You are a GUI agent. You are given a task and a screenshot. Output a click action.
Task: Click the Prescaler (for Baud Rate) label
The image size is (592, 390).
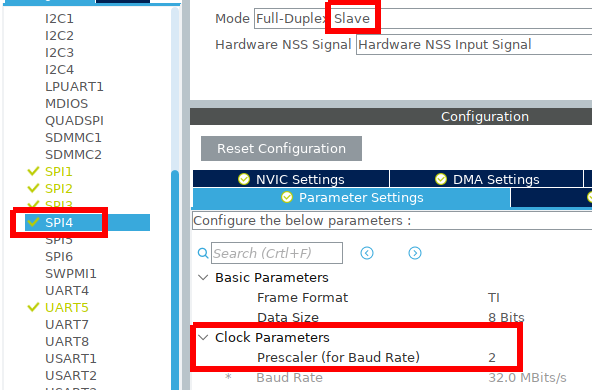click(x=338, y=357)
